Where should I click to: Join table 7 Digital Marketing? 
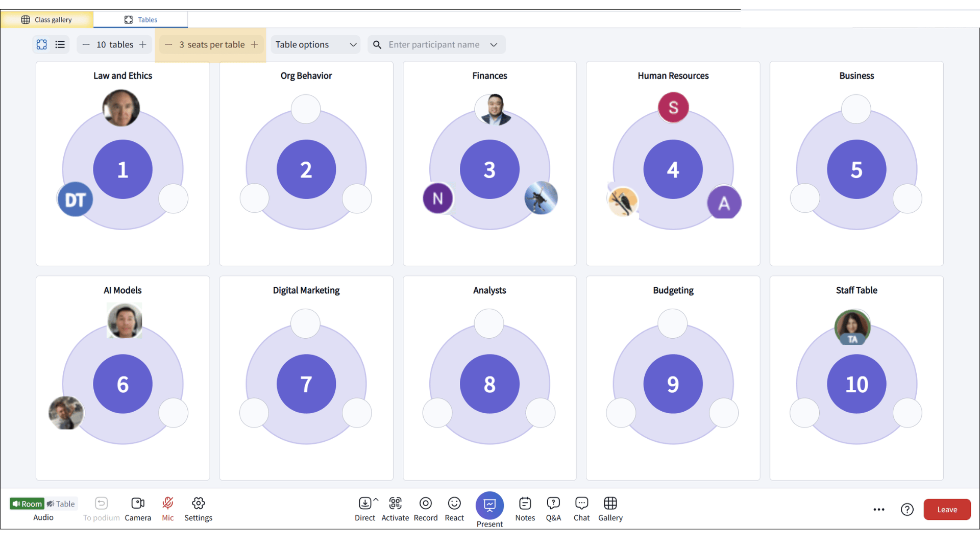(306, 384)
